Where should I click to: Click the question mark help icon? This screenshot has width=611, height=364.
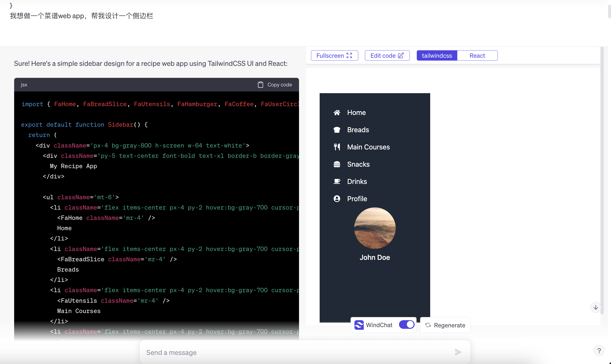(x=599, y=351)
